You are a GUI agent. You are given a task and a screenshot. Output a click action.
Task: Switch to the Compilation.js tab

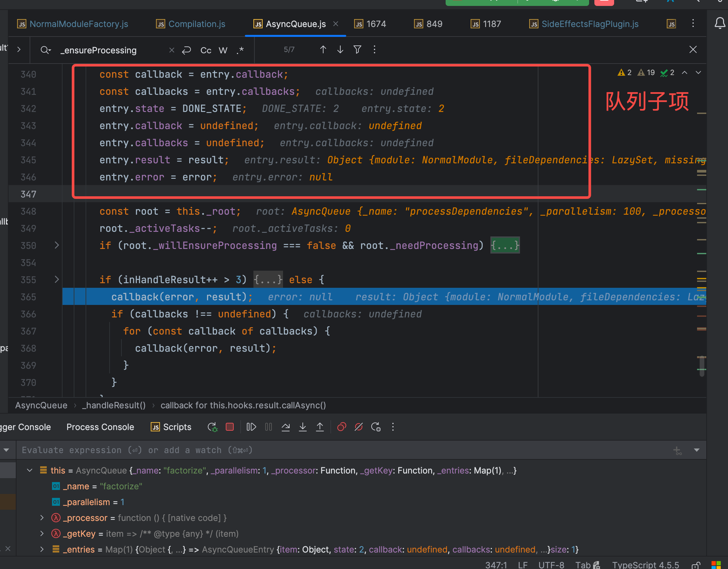(197, 24)
